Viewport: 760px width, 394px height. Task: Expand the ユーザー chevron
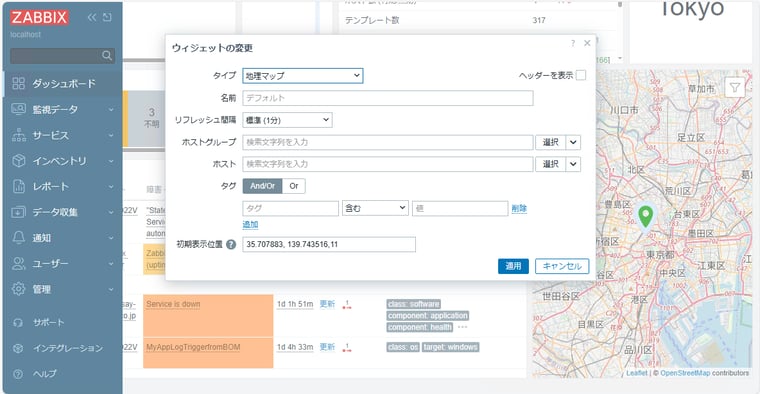pos(111,264)
